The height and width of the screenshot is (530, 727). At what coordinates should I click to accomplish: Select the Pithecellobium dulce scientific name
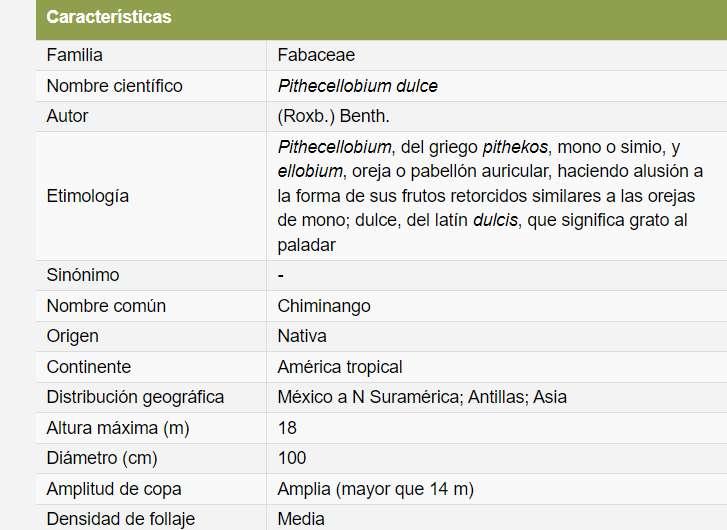click(x=357, y=86)
